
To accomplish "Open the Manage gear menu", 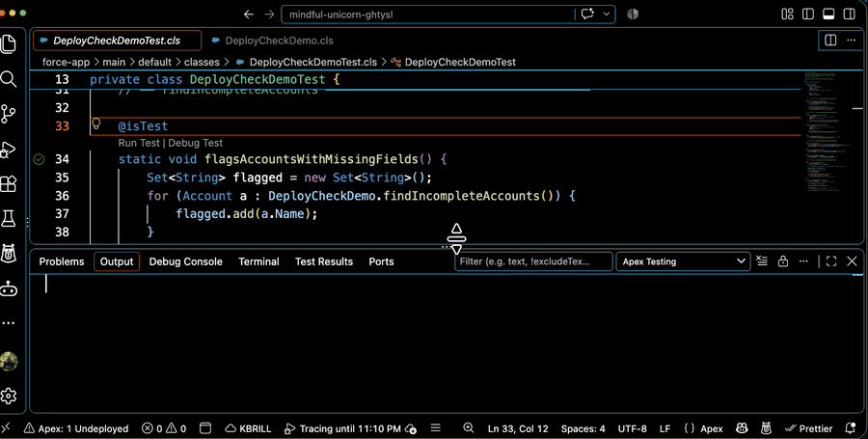I will [9, 396].
